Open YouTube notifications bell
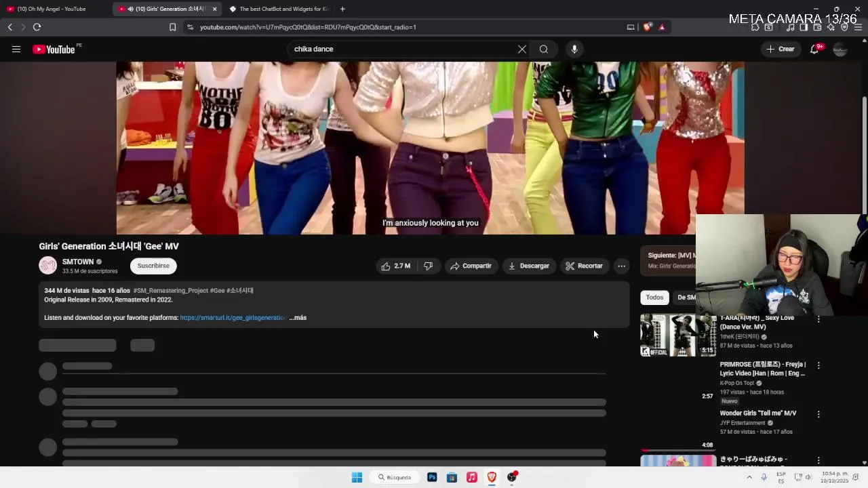868x488 pixels. [814, 49]
